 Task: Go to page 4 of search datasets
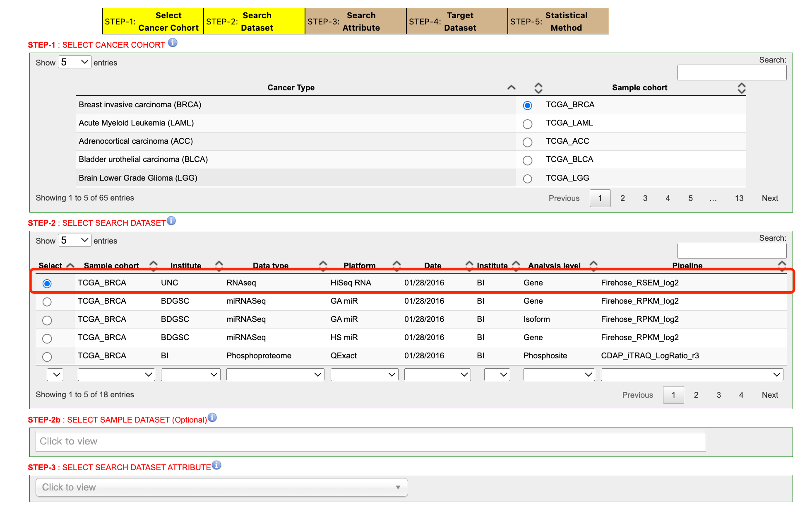(741, 395)
